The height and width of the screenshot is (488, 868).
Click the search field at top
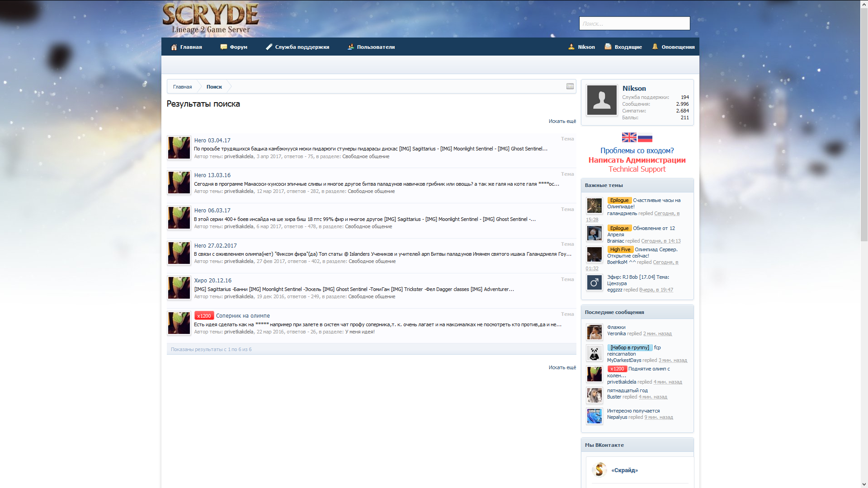point(634,23)
